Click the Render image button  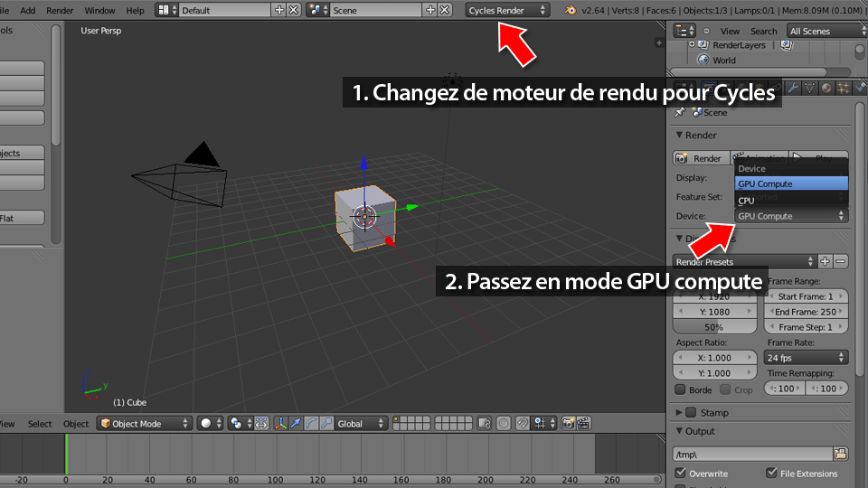(x=701, y=158)
